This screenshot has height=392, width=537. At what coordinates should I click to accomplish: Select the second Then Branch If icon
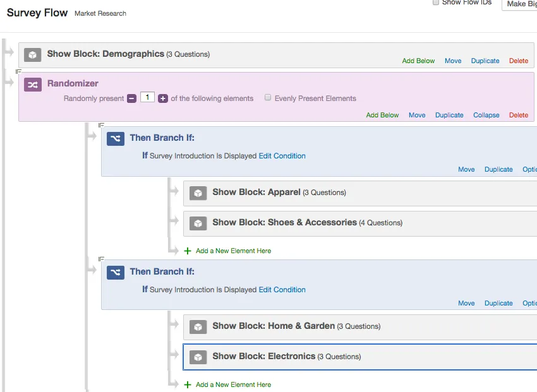115,273
